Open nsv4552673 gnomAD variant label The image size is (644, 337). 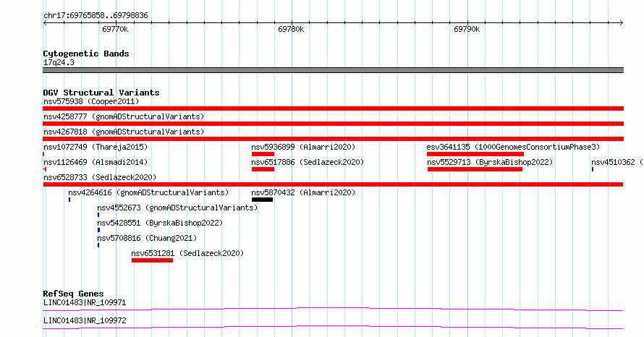click(x=177, y=208)
